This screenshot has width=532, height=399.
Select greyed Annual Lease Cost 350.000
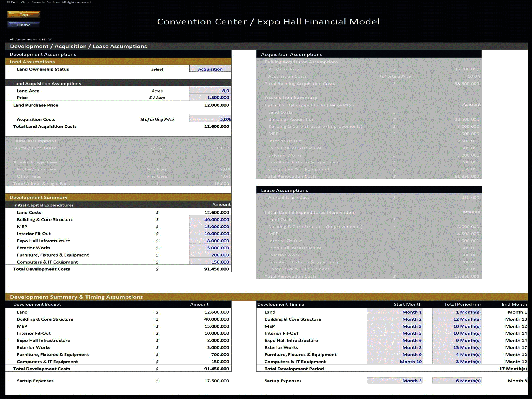[470, 198]
